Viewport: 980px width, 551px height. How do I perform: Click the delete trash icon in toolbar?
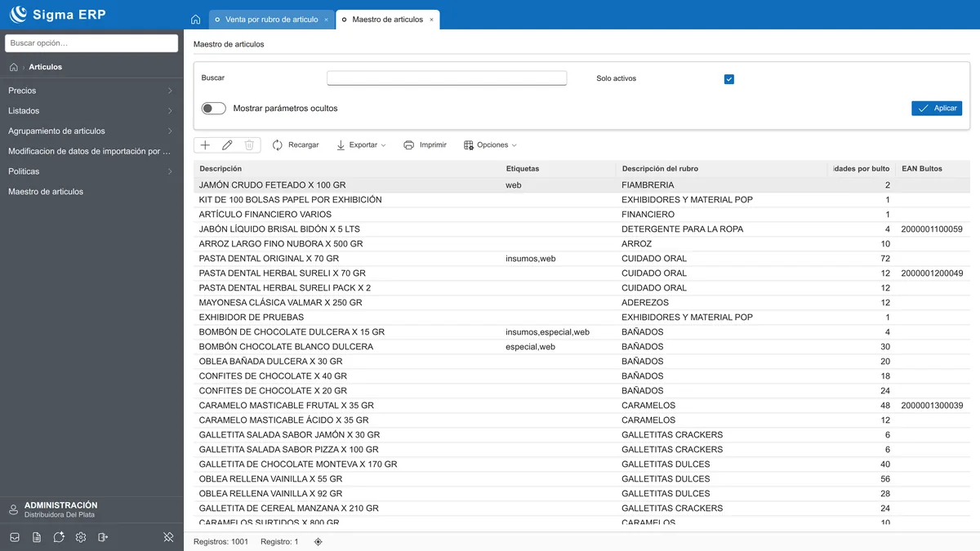[249, 144]
